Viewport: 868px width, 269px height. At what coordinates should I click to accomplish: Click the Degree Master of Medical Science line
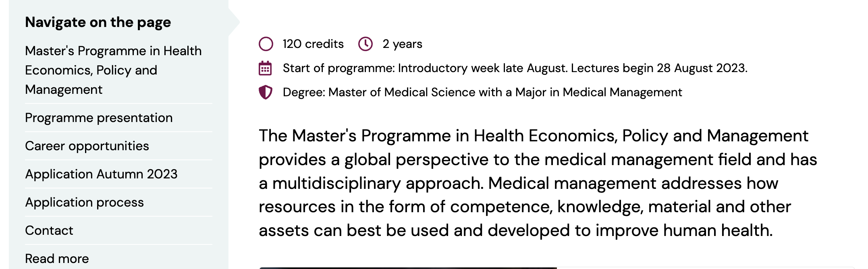coord(482,92)
